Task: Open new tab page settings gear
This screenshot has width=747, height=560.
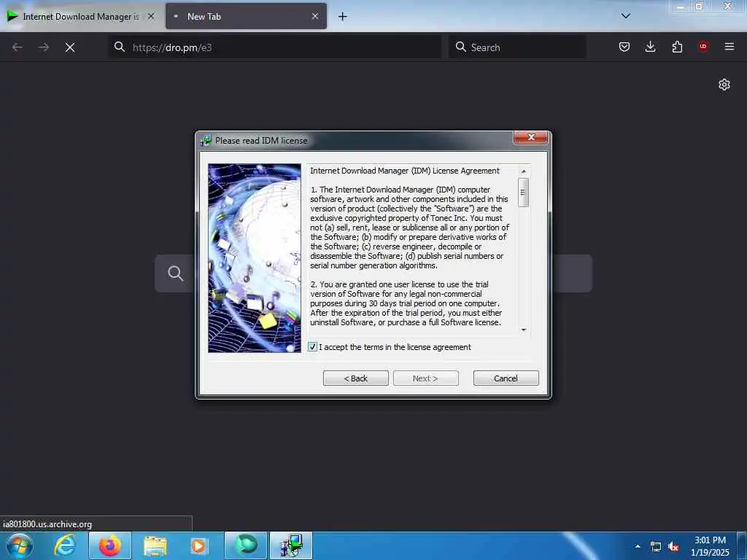Action: click(x=724, y=85)
